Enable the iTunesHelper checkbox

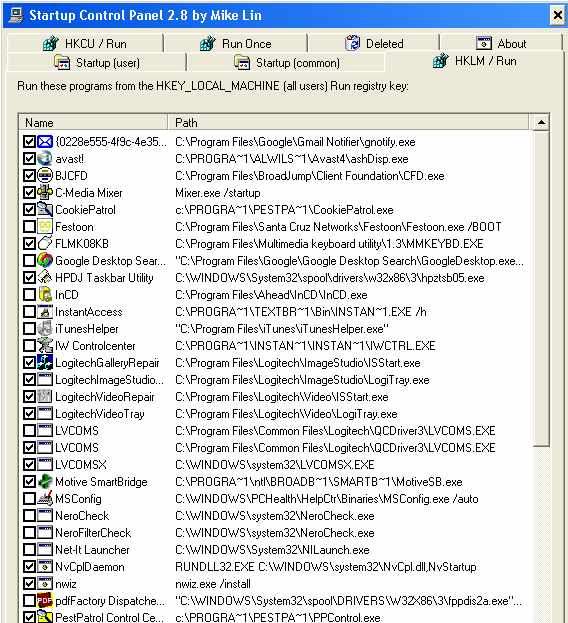29,329
